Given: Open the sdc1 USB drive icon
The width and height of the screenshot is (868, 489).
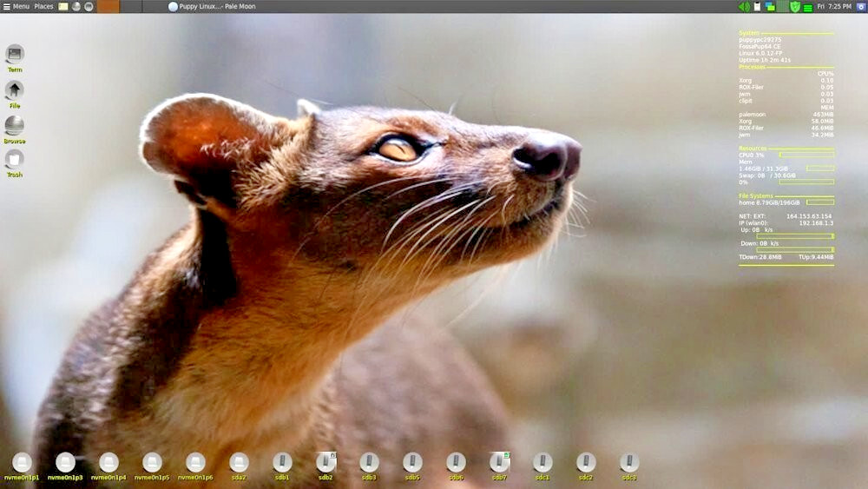Looking at the screenshot, I should pyautogui.click(x=542, y=466).
